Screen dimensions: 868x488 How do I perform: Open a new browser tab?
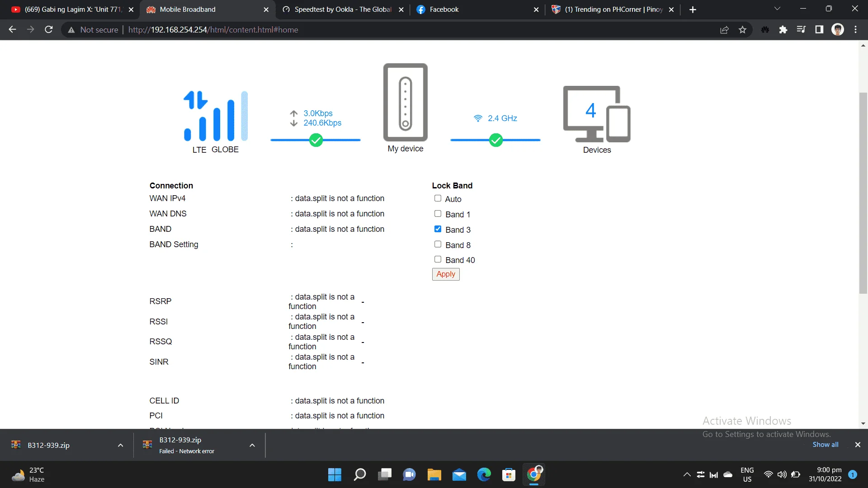(693, 9)
